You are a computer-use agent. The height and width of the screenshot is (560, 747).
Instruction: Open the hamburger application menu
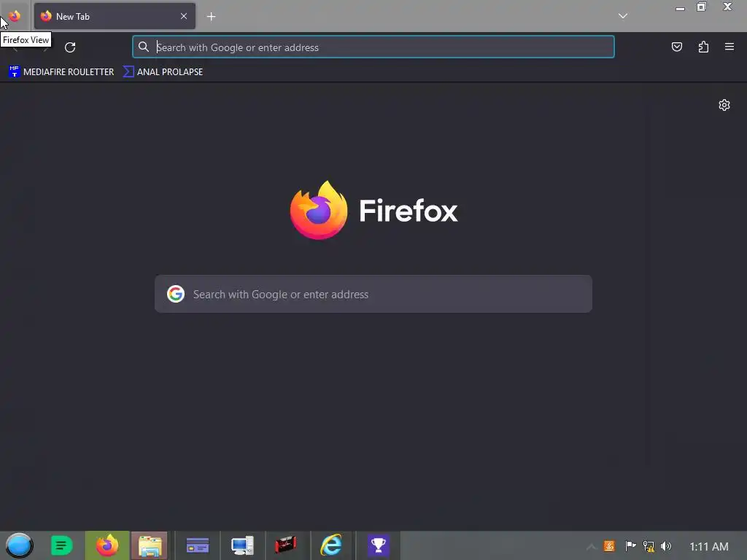(x=729, y=47)
